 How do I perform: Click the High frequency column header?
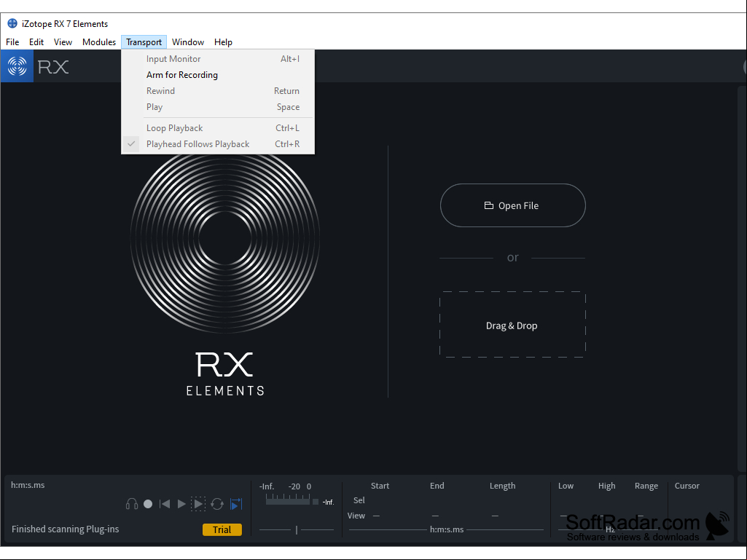coord(607,486)
